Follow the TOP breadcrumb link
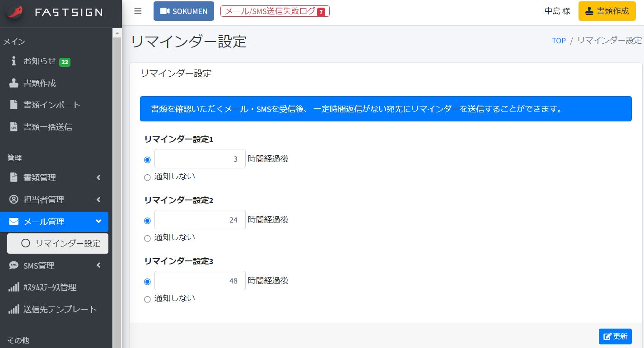 point(559,41)
